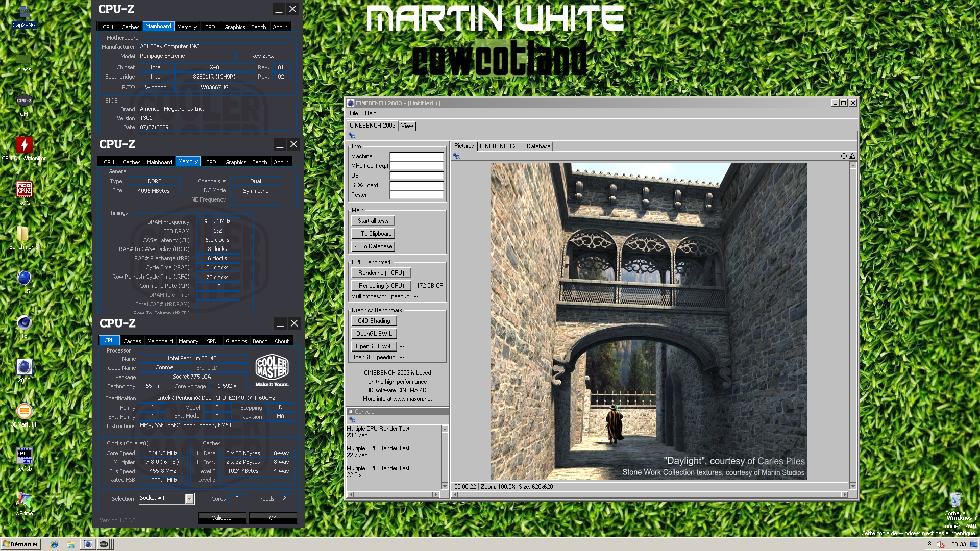The width and height of the screenshot is (980, 551).
Task: Collapse the Console panel header
Action: (x=350, y=412)
